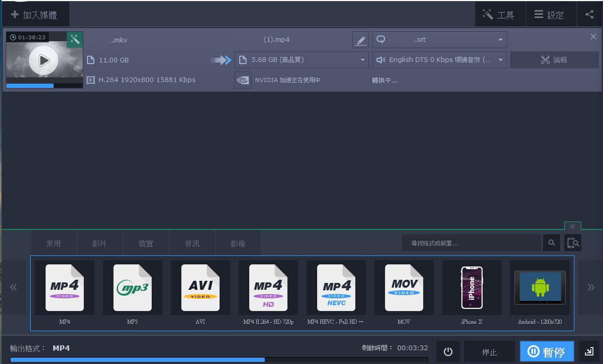The height and width of the screenshot is (364, 603).
Task: Click the Pause (暫停) button
Action: click(x=547, y=351)
